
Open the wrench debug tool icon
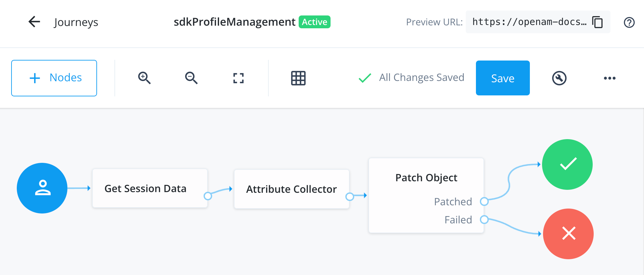click(x=559, y=78)
